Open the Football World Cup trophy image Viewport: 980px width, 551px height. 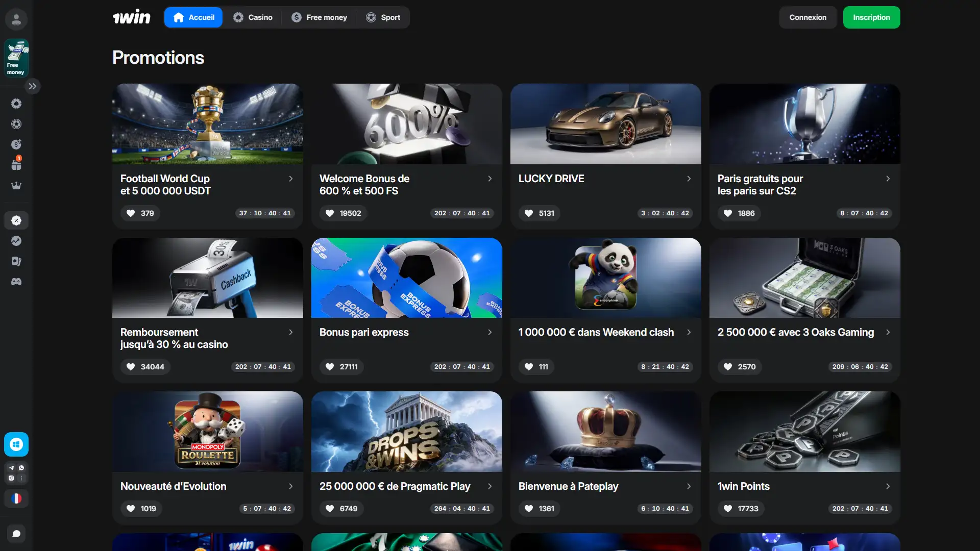208,124
